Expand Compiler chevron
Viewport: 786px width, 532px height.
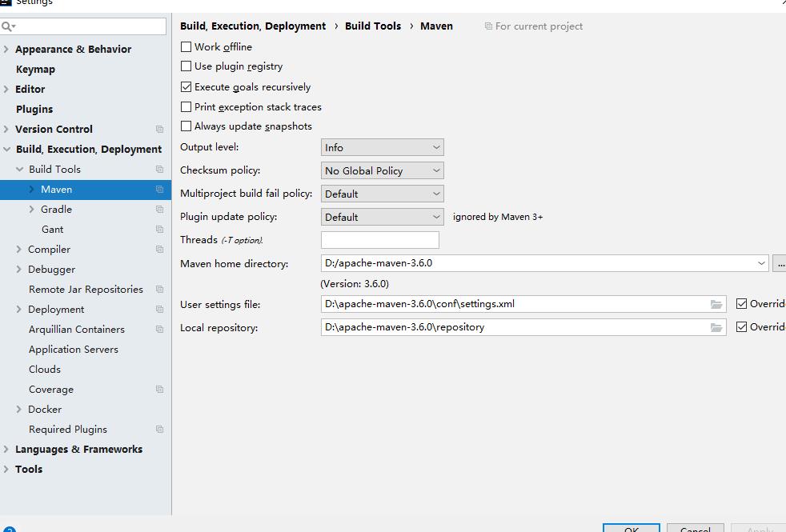(18, 250)
